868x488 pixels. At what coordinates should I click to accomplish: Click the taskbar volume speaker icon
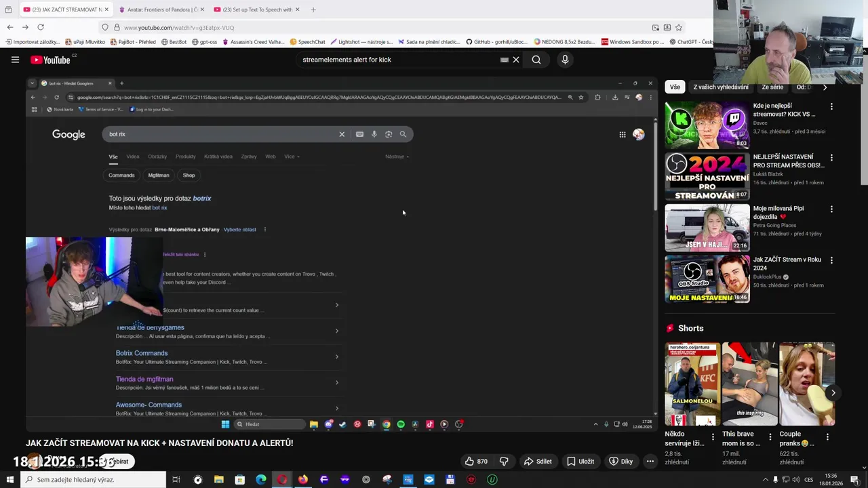(797, 480)
